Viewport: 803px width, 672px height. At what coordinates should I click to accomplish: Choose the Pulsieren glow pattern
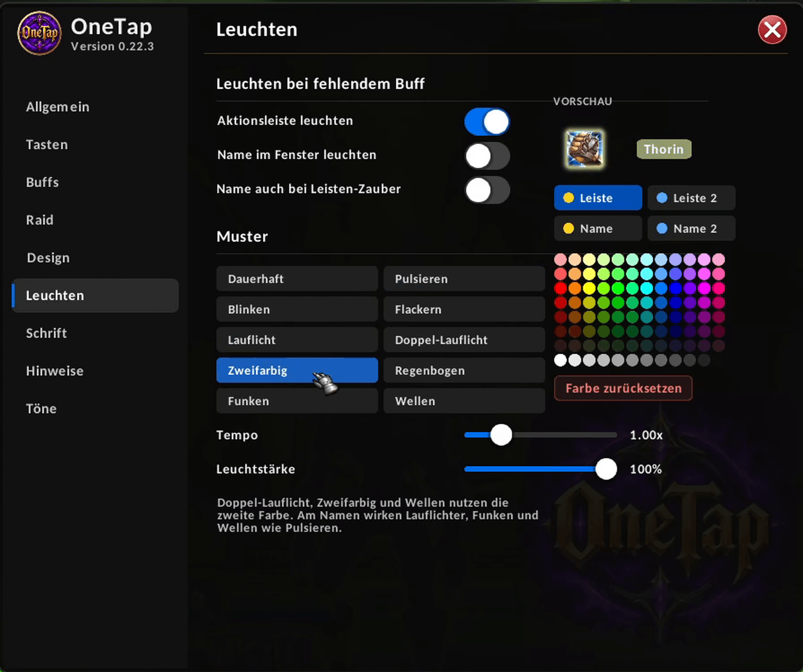(464, 279)
